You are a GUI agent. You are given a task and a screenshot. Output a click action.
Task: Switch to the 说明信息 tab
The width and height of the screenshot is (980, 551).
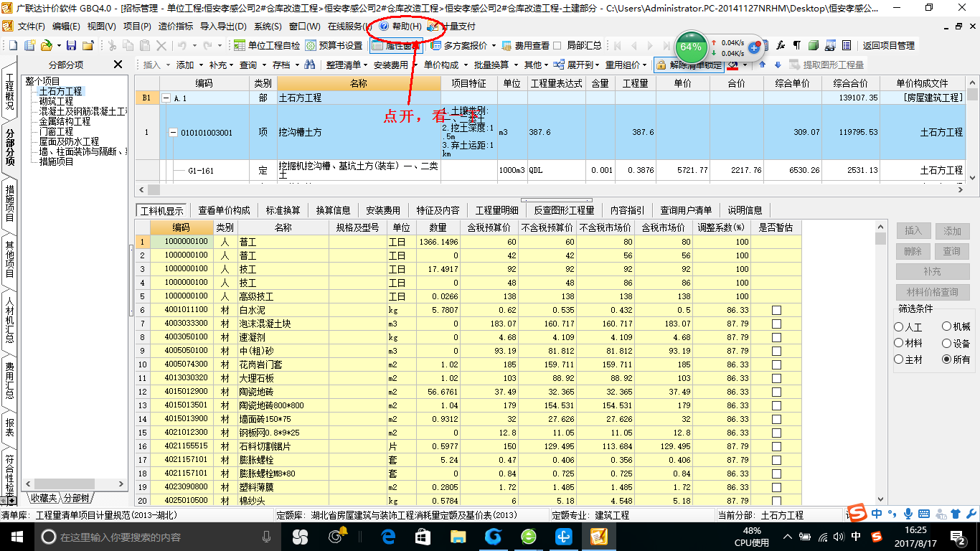(x=745, y=210)
